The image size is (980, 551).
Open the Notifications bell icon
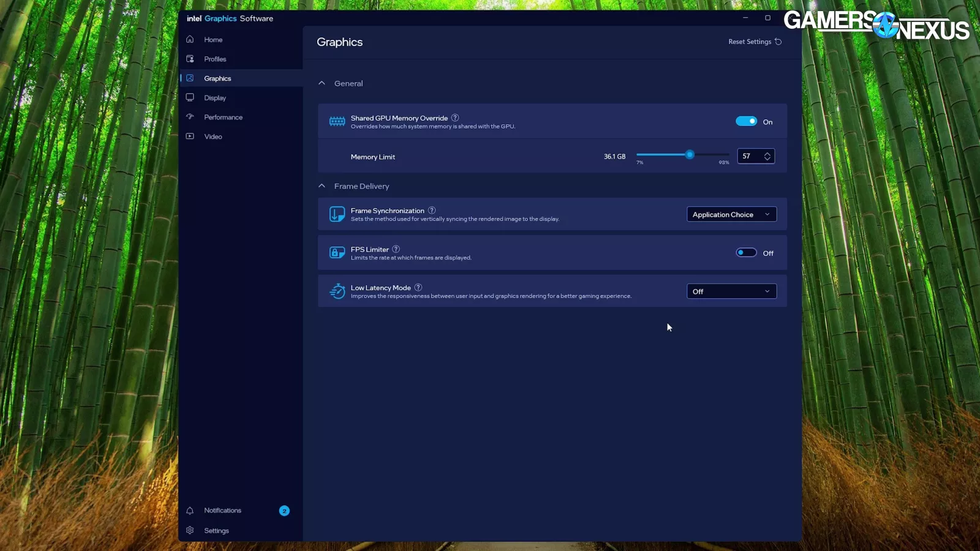[x=190, y=511]
